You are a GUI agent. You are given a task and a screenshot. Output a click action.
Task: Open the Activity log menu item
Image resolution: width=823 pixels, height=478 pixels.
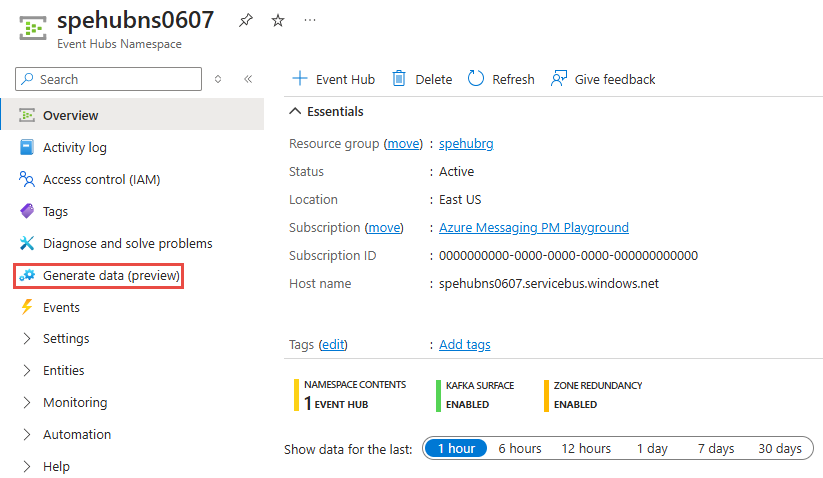tap(75, 147)
